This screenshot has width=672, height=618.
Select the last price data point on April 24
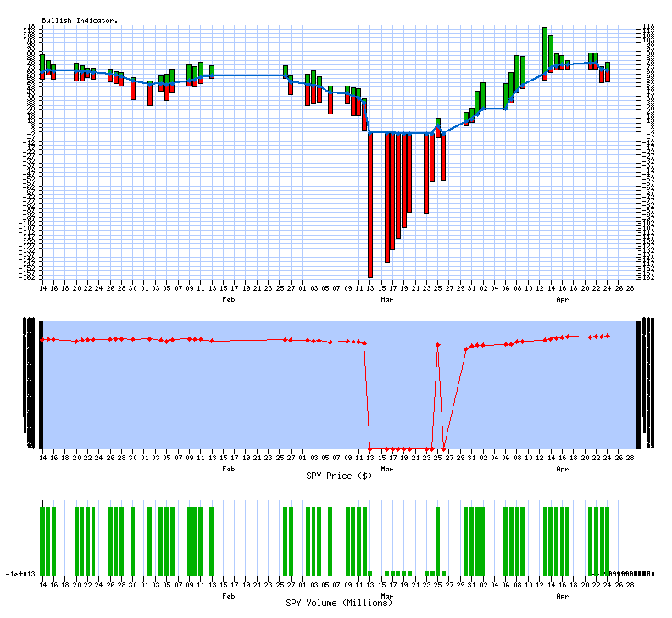pyautogui.click(x=608, y=336)
